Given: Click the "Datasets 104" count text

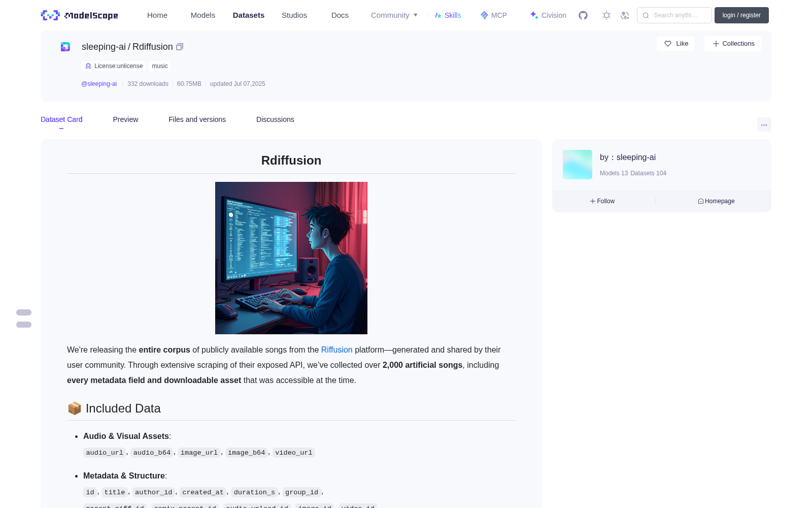Looking at the screenshot, I should pyautogui.click(x=648, y=173).
